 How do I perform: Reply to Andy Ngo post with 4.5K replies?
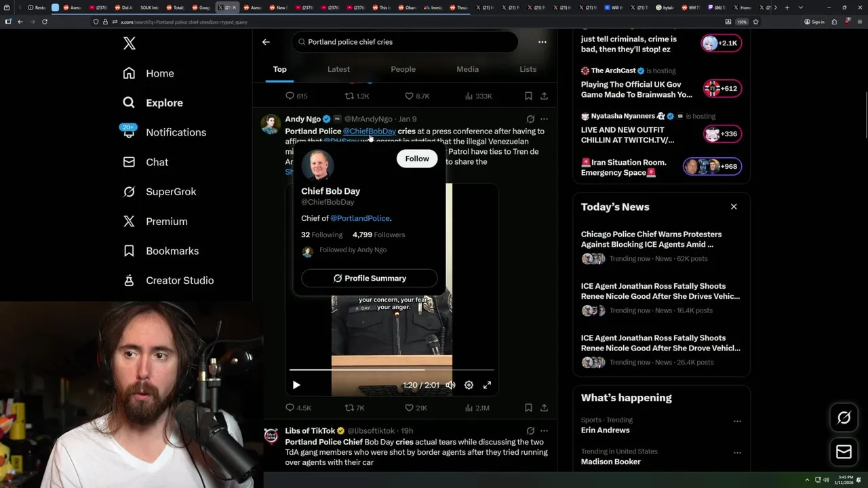tap(298, 408)
